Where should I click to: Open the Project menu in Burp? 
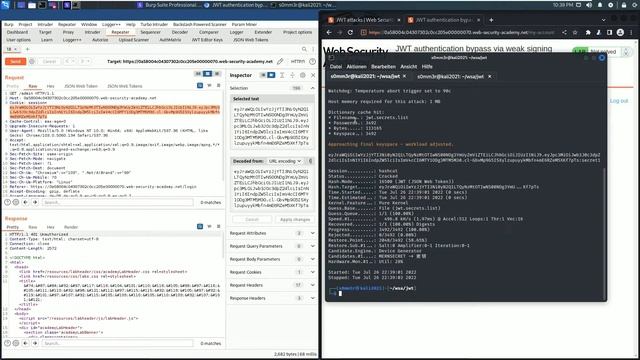coord(25,24)
